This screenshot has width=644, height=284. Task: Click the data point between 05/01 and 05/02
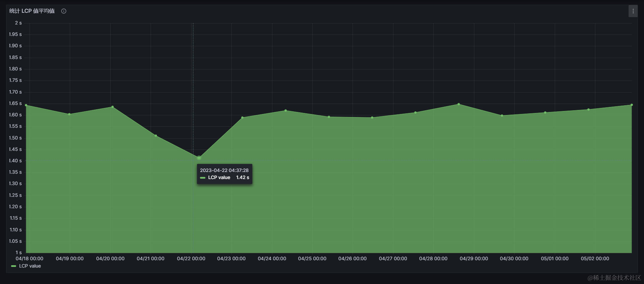(x=588, y=110)
